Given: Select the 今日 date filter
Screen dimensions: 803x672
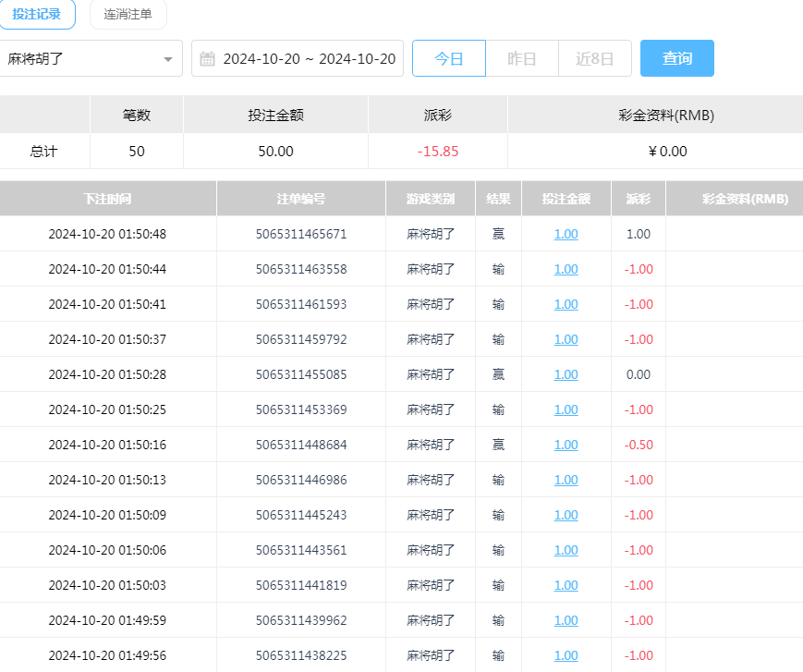Looking at the screenshot, I should coord(448,58).
